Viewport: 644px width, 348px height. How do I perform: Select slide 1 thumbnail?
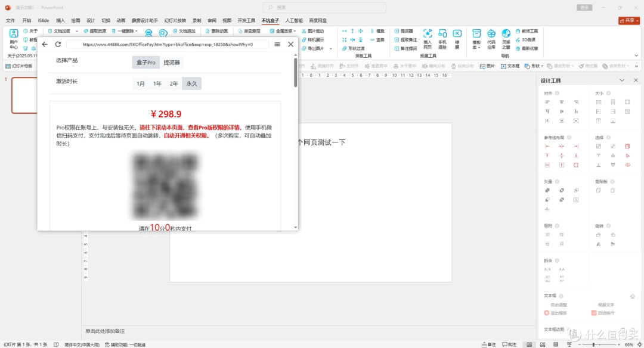24,95
